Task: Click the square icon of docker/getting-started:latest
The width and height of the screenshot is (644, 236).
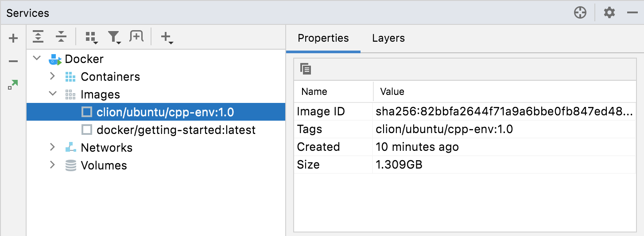Action: (87, 130)
